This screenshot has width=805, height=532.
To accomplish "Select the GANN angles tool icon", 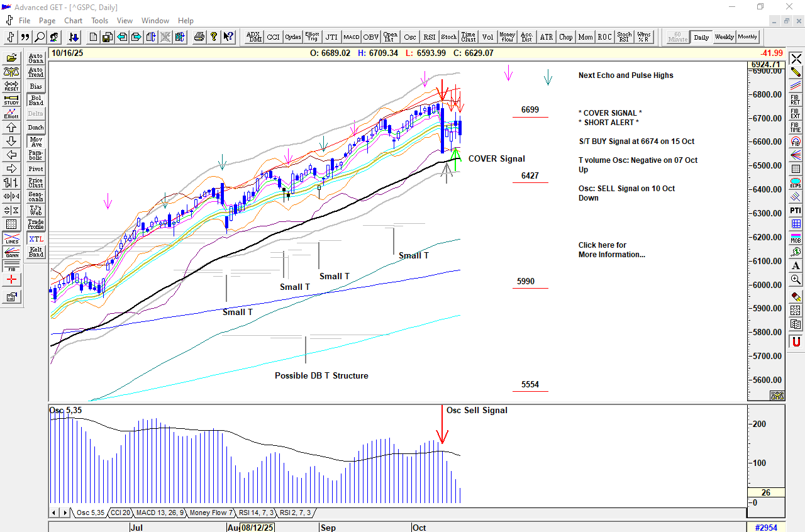I will click(11, 252).
